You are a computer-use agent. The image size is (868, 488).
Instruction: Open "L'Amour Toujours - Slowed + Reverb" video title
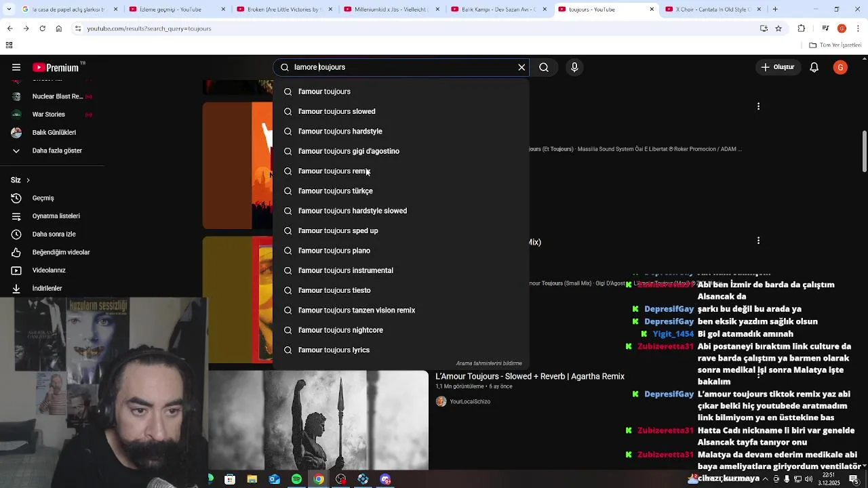coord(530,376)
